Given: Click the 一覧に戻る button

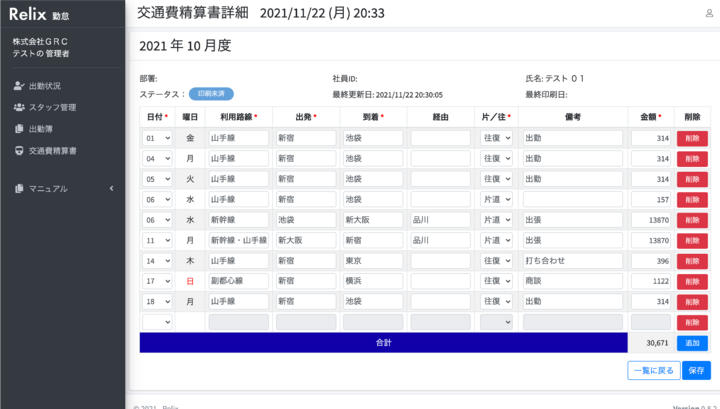Looking at the screenshot, I should click(x=653, y=370).
